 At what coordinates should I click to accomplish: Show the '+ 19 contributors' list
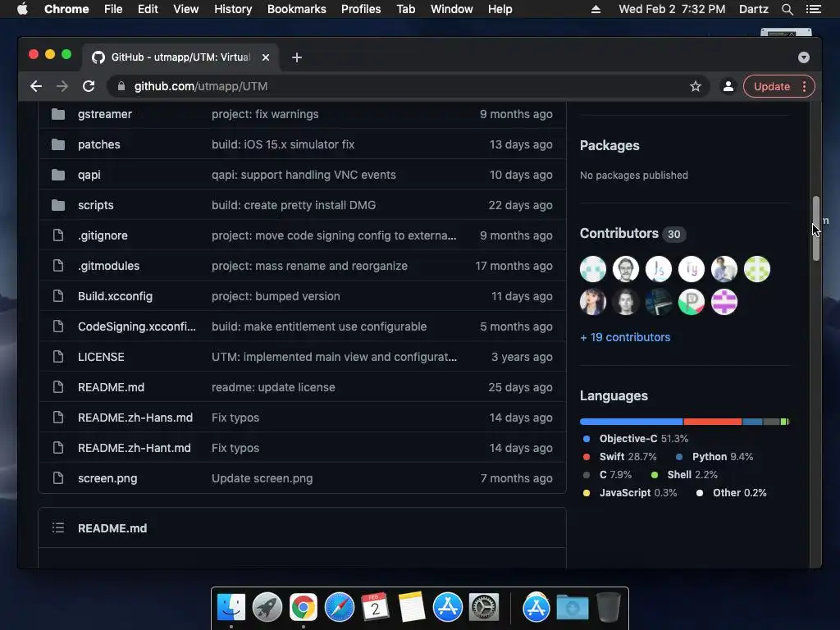(x=625, y=337)
